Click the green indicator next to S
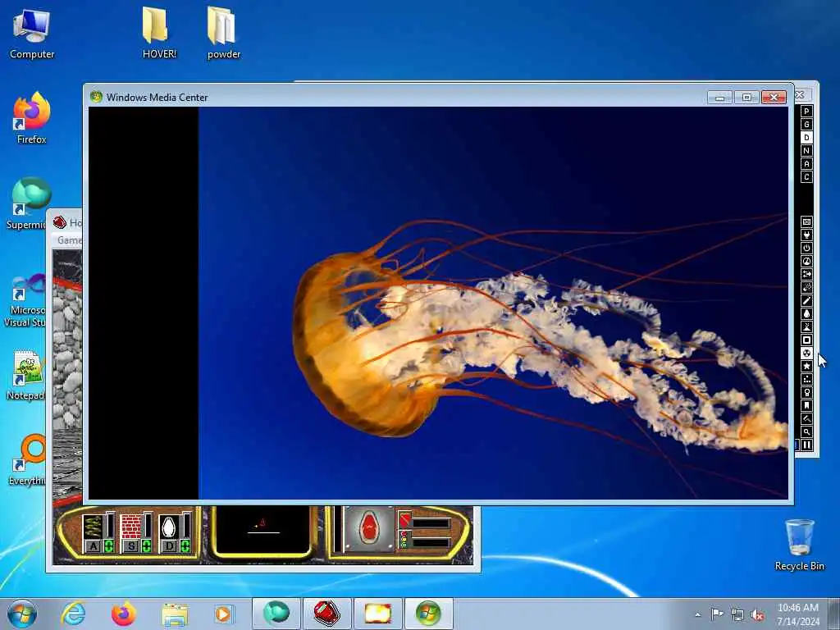 [147, 546]
